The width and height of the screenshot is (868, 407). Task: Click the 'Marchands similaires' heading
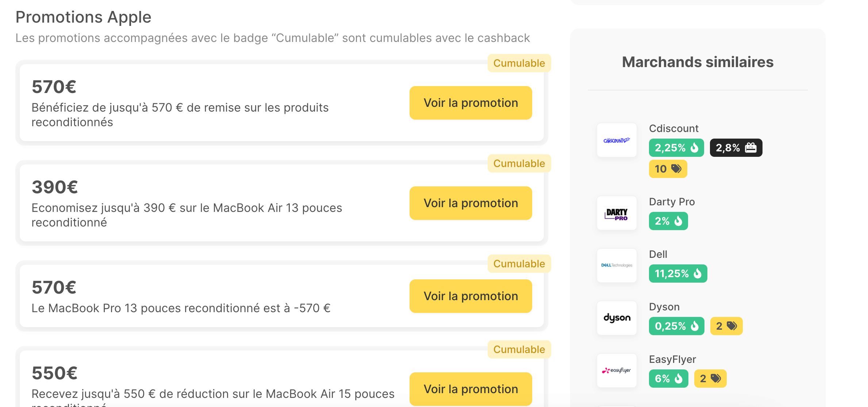coord(697,62)
